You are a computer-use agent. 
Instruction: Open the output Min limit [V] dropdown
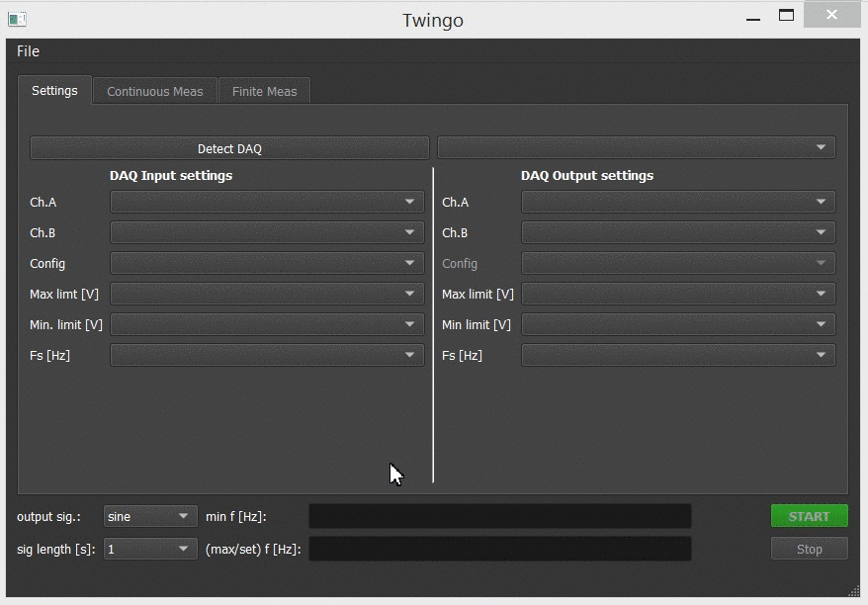[x=678, y=324]
